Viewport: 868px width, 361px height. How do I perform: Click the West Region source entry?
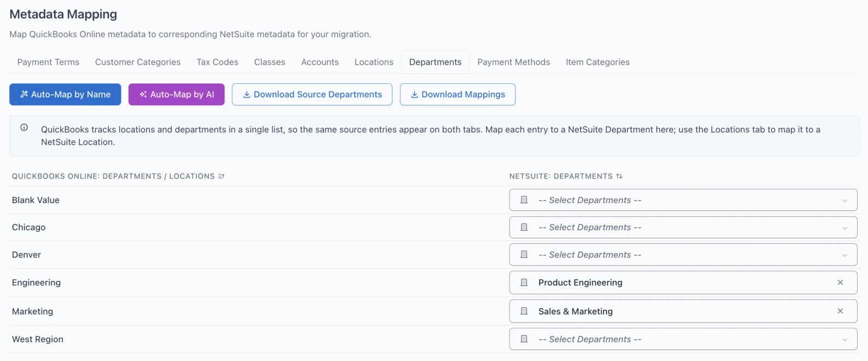38,339
